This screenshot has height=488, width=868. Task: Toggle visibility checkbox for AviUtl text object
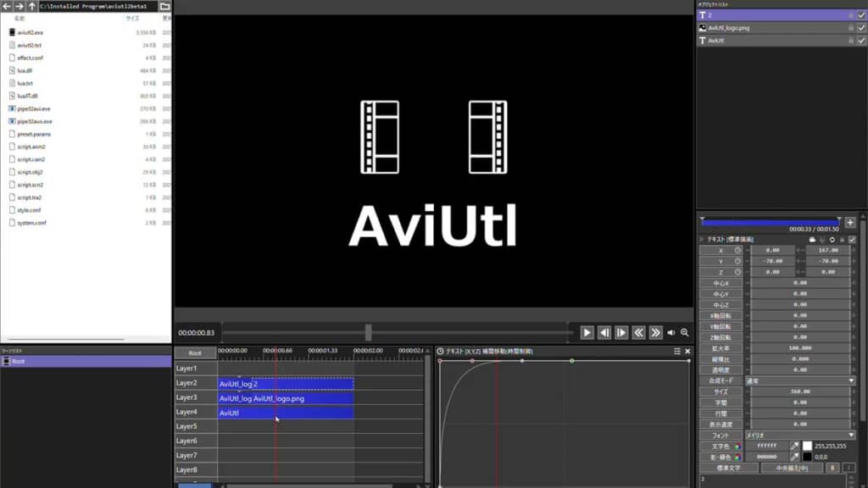[x=861, y=41]
